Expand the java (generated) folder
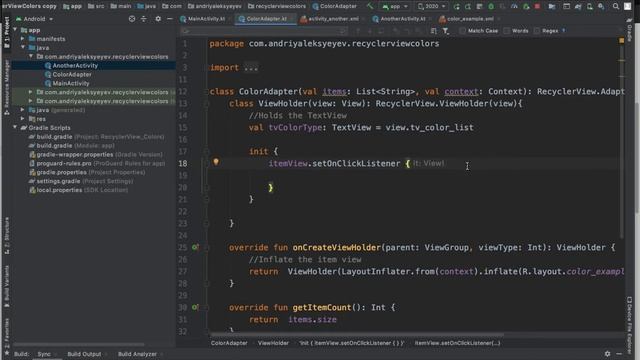640x360 pixels. click(x=23, y=110)
